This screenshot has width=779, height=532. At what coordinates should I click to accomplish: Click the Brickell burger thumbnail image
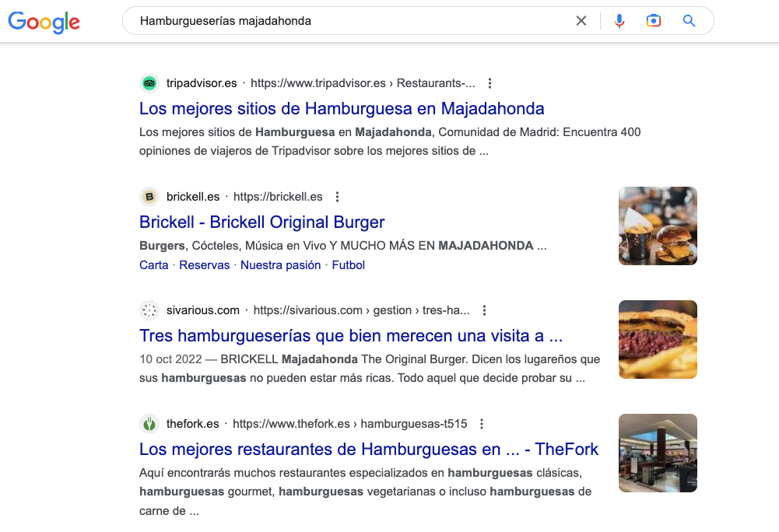click(x=658, y=226)
